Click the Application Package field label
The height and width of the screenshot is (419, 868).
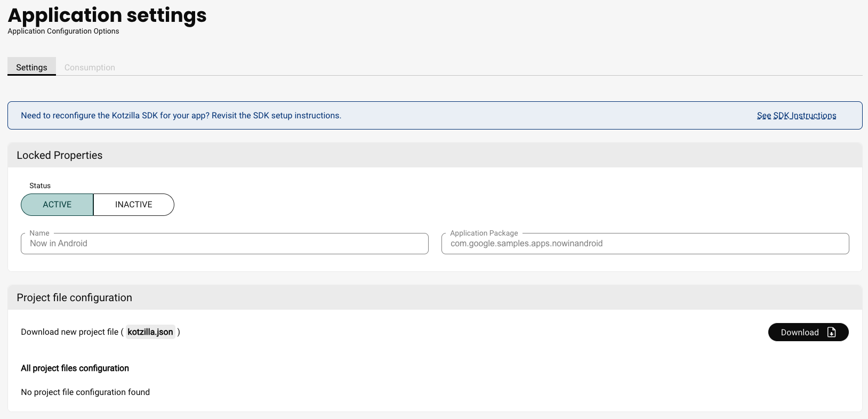[x=484, y=233]
